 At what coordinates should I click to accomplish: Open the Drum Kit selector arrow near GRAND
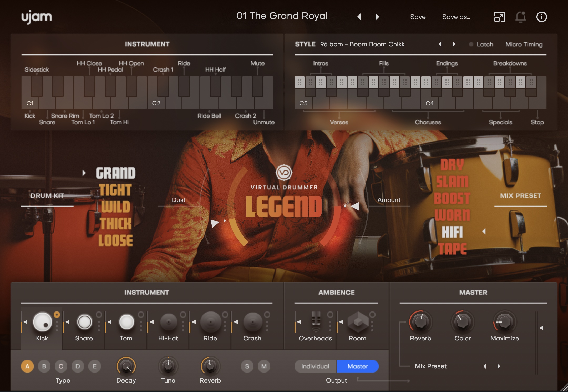tap(84, 173)
